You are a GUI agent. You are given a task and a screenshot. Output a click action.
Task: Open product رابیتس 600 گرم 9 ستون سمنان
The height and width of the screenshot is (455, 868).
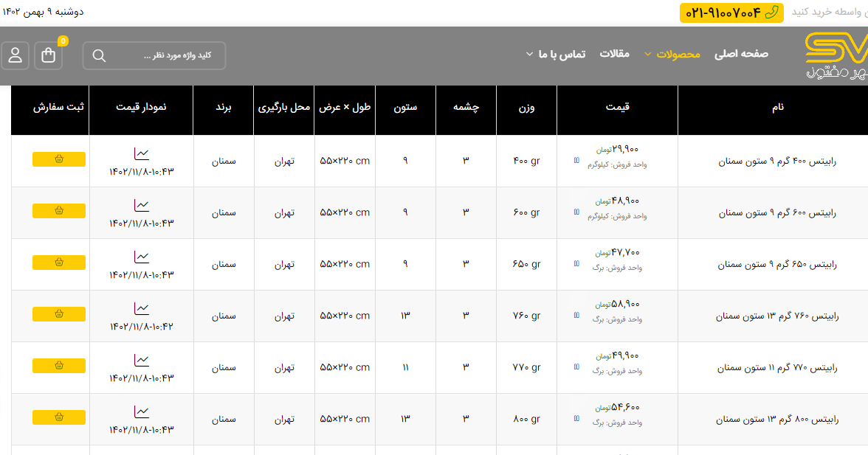777,213
